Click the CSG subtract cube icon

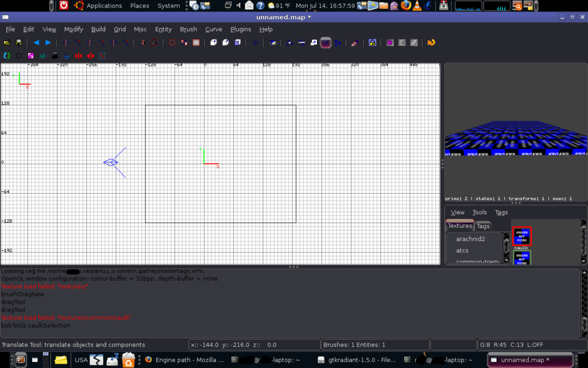[214, 43]
